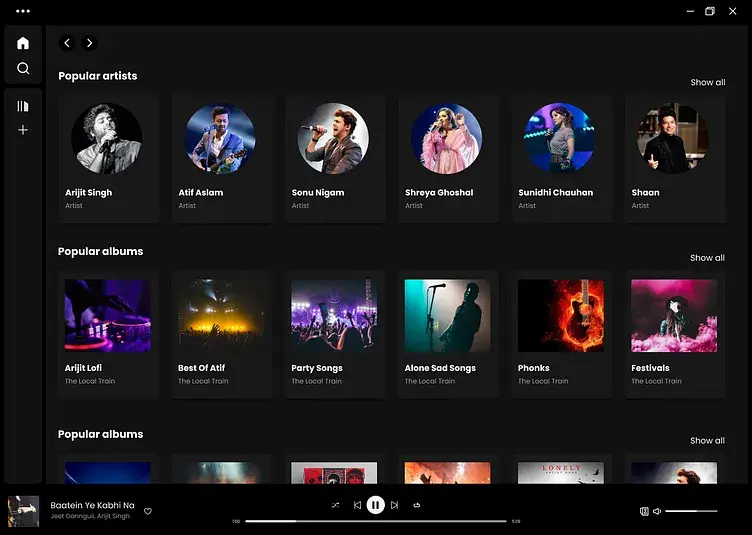The width and height of the screenshot is (752, 535).
Task: Click the Alone Sad Songs title text
Action: tap(440, 368)
